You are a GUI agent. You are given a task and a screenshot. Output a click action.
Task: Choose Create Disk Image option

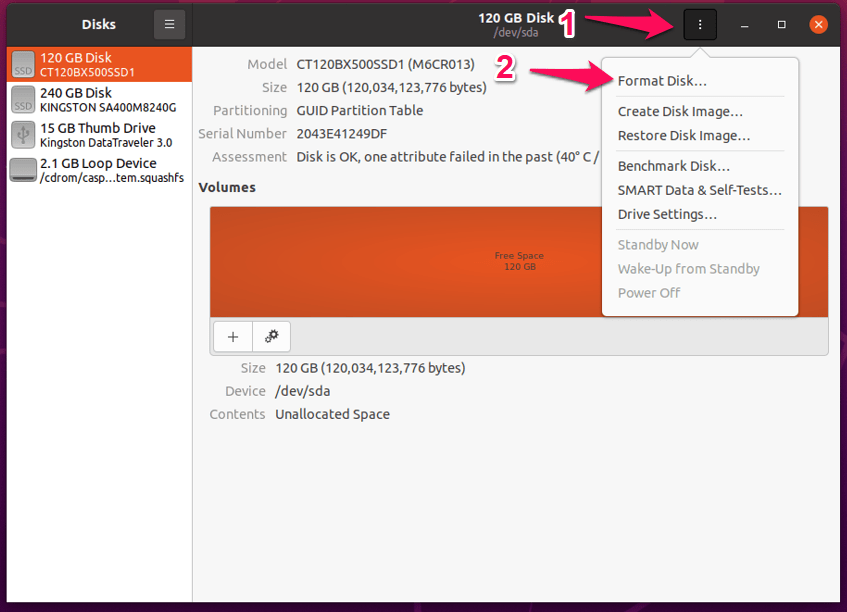pos(680,112)
